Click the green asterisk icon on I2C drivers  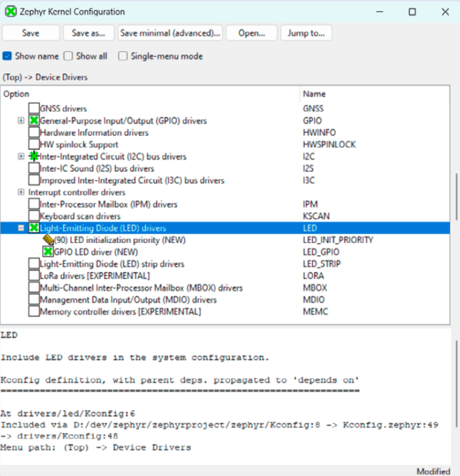tap(34, 157)
